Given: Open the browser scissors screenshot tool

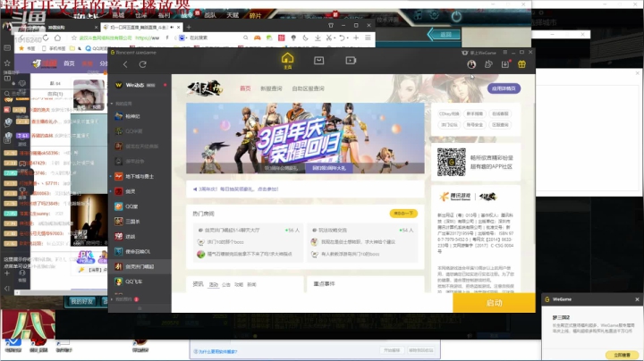Looking at the screenshot, I should click(x=329, y=38).
